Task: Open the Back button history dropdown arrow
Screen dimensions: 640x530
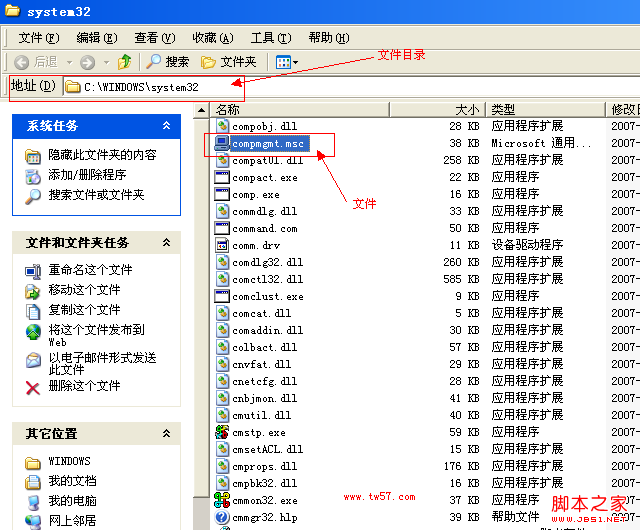Action: [70, 62]
